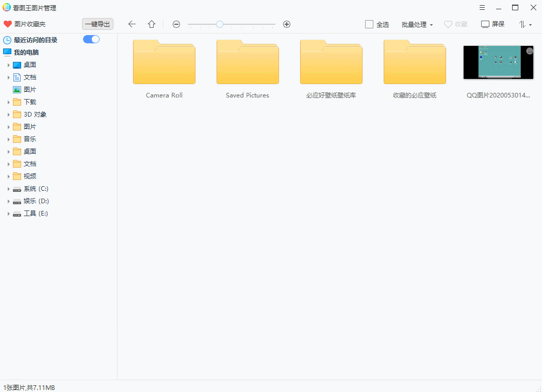Click the 看图王 app logo icon
Image resolution: width=542 pixels, height=392 pixels.
(7, 7)
